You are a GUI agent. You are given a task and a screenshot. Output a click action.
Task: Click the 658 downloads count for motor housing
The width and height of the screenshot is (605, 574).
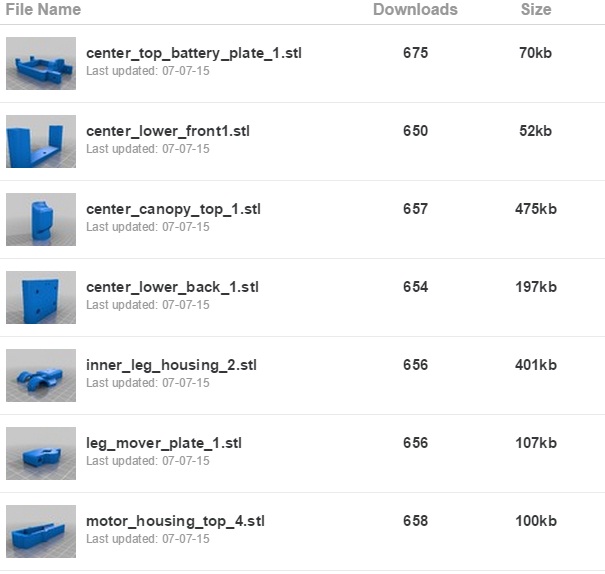pyautogui.click(x=416, y=521)
